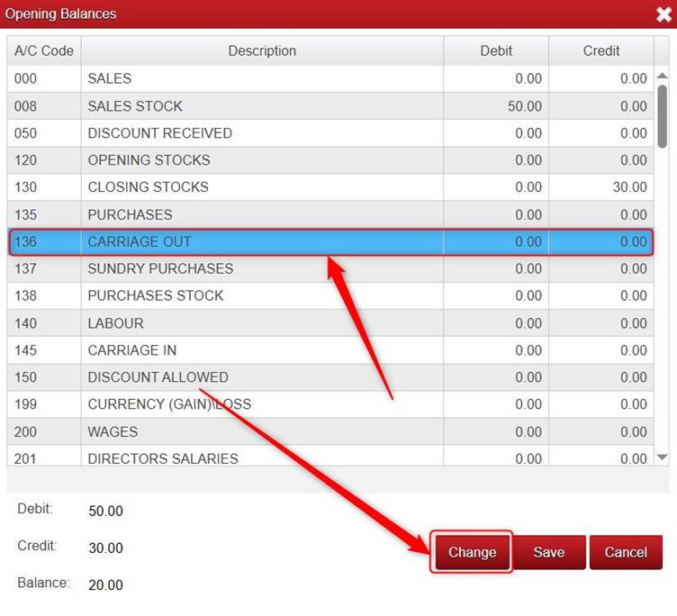
Task: Close the Opening Balances dialog
Action: click(x=663, y=14)
